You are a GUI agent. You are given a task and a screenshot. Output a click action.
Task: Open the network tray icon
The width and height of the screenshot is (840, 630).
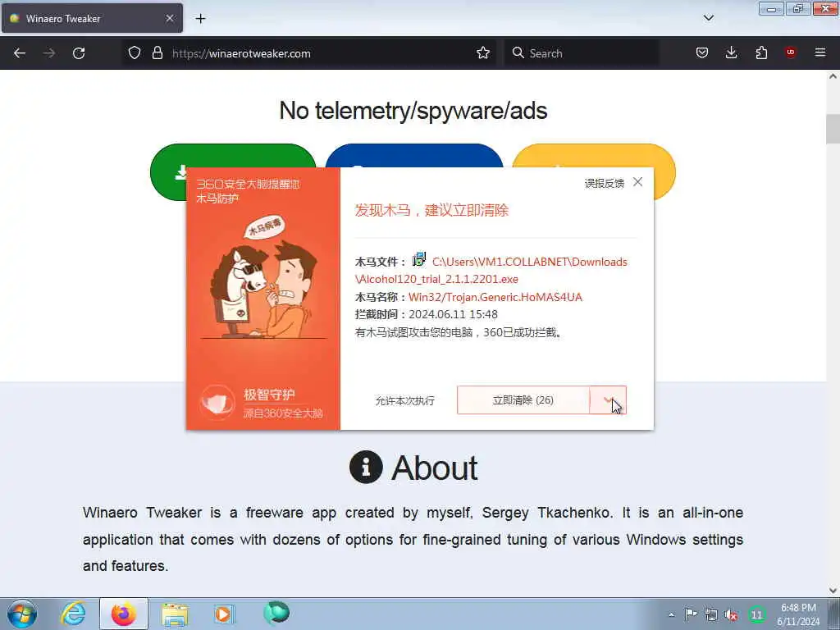pos(711,614)
